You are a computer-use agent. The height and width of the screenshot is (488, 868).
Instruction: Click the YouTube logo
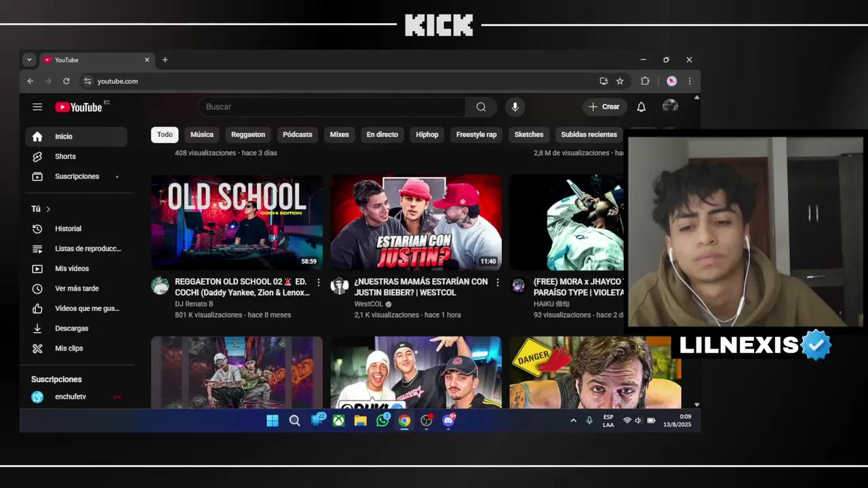79,107
